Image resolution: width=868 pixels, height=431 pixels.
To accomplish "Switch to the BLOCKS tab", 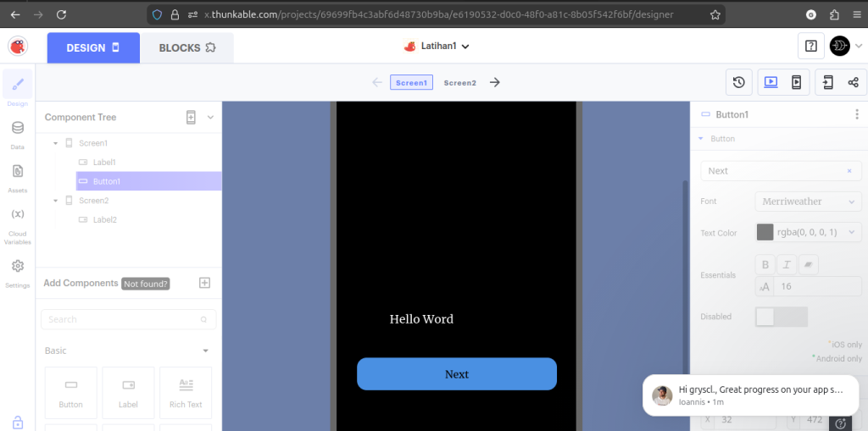I will pos(186,47).
